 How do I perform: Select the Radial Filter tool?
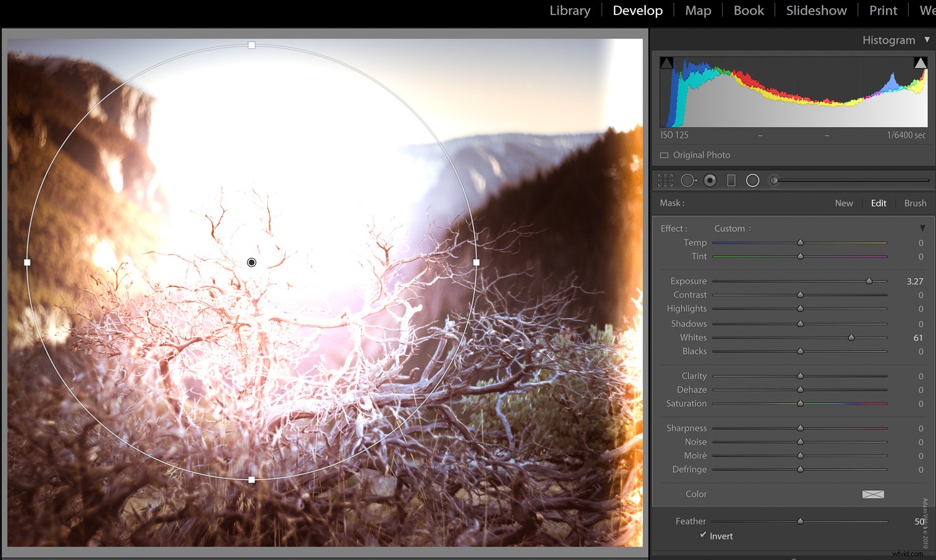pos(753,180)
